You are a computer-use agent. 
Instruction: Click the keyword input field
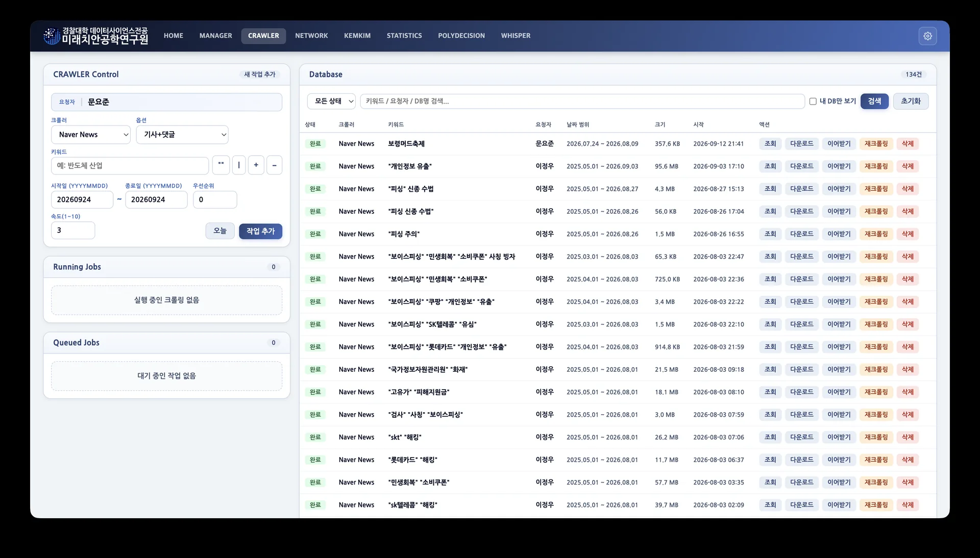point(130,165)
